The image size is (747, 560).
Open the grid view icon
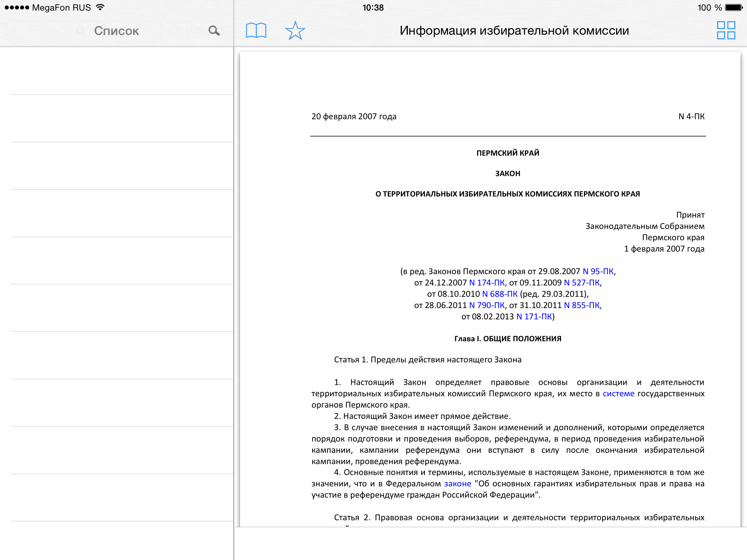pos(726,30)
